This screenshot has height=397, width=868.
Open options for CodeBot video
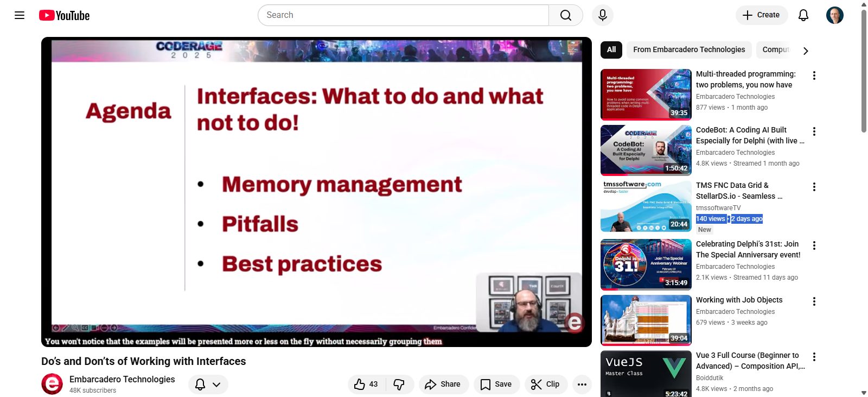coord(814,131)
